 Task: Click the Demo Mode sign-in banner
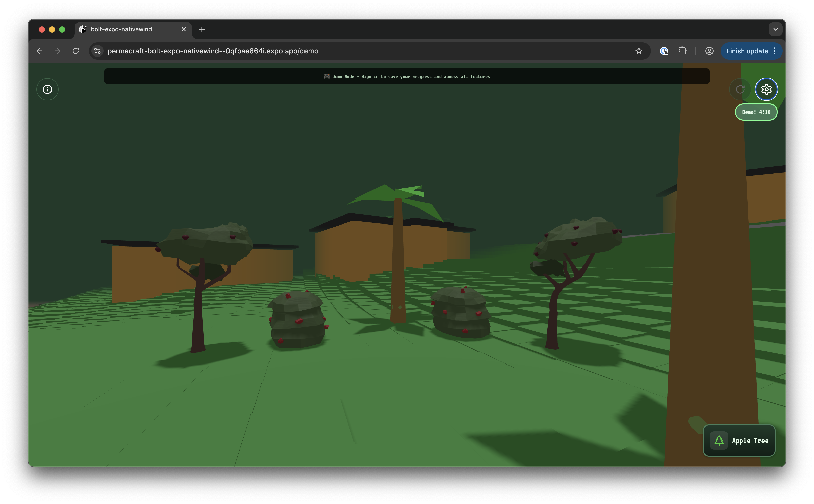[x=407, y=76]
